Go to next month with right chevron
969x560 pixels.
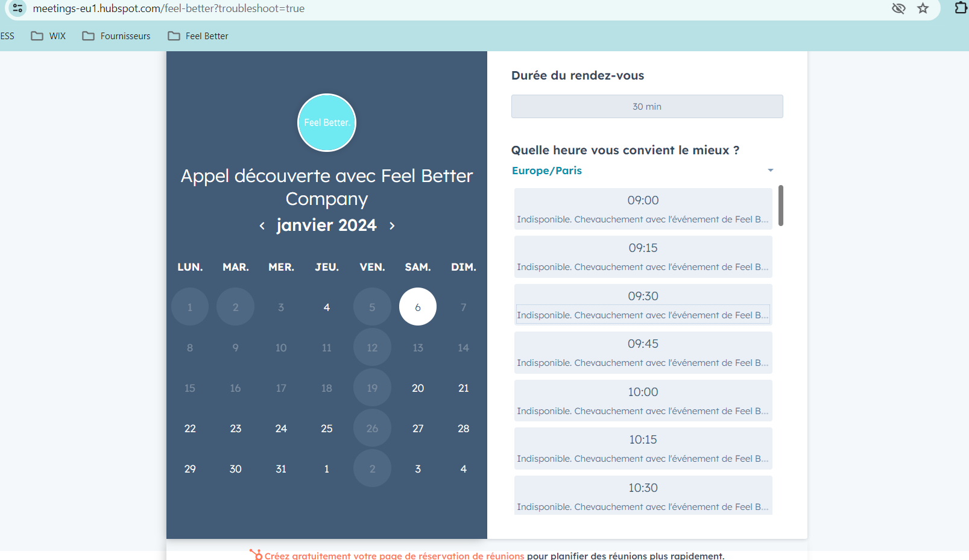tap(392, 226)
